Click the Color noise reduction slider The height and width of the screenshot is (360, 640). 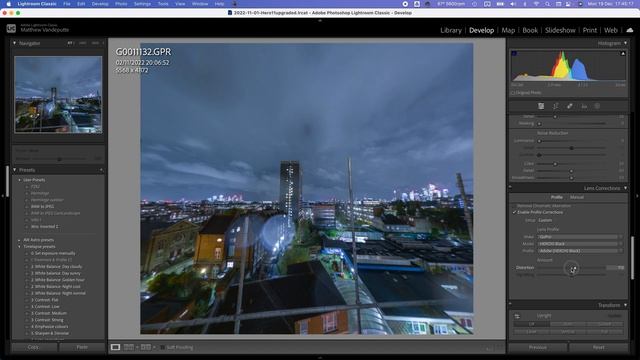click(x=571, y=164)
